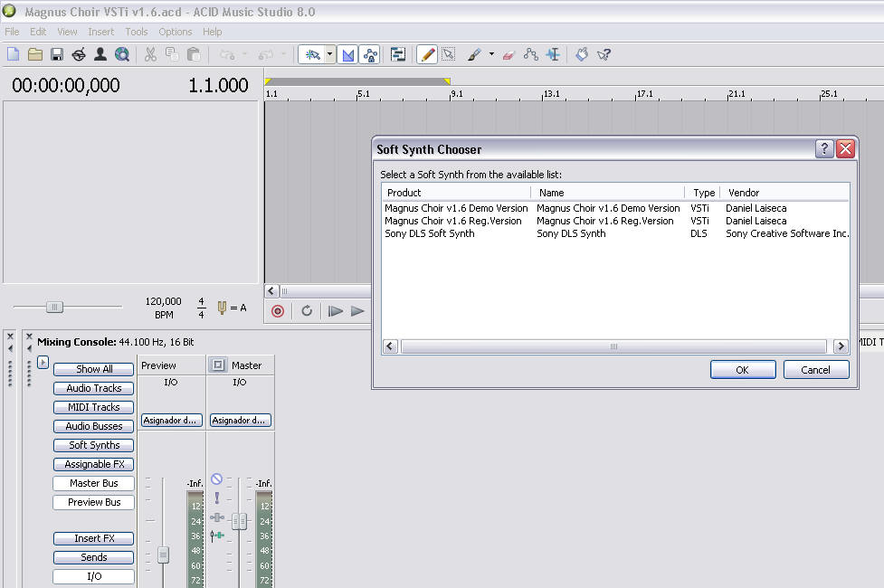The width and height of the screenshot is (884, 588).
Task: Open the File menu
Action: pos(12,32)
